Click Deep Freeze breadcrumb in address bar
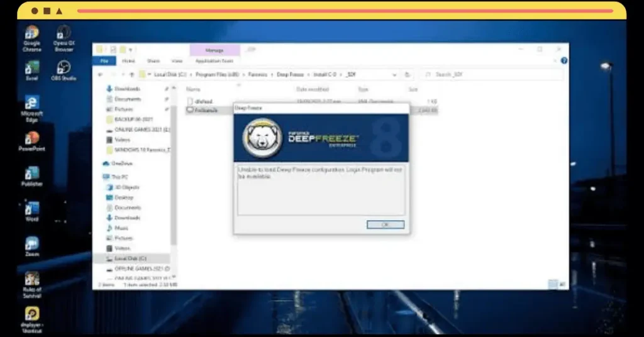The width and height of the screenshot is (644, 337). coord(290,75)
